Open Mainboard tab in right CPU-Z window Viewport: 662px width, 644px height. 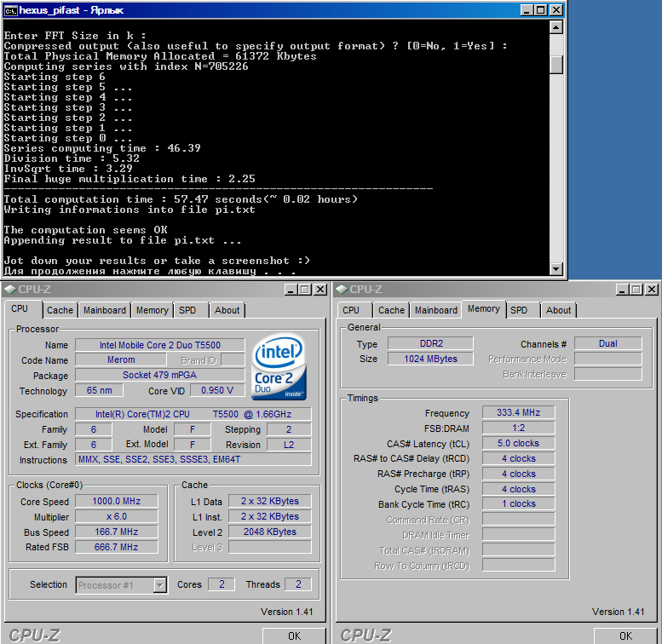[436, 310]
